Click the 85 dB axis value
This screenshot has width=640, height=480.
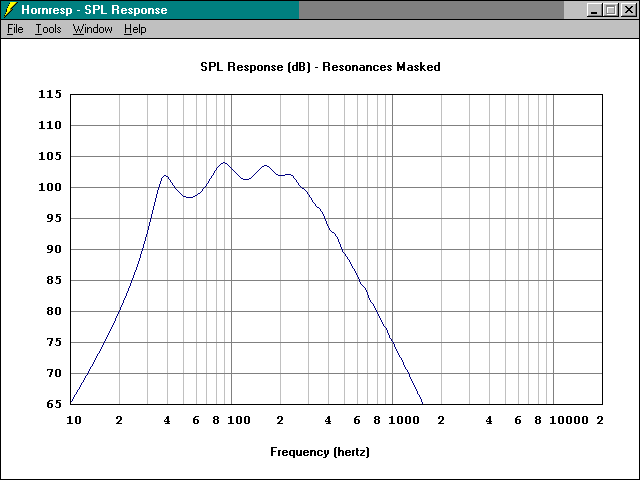click(53, 280)
